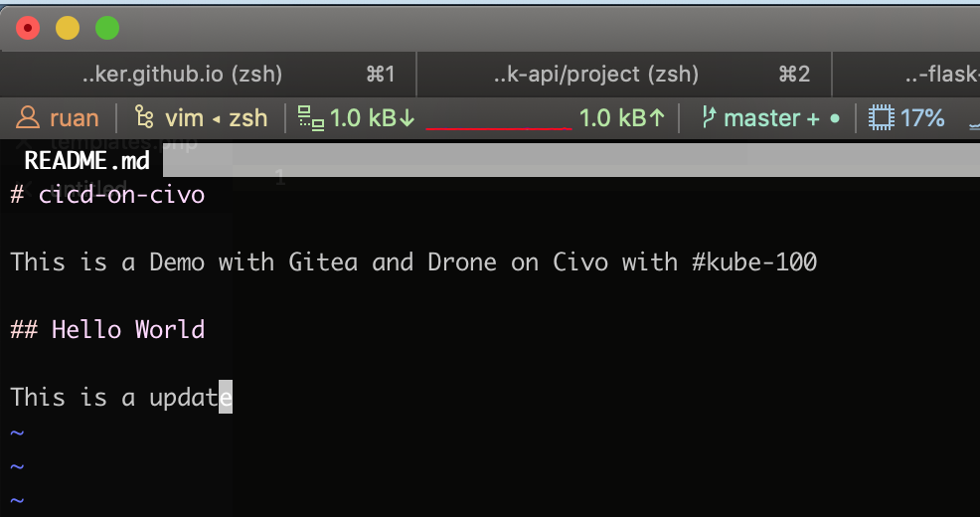Click the job tree icon before vim
980x517 pixels.
[144, 117]
